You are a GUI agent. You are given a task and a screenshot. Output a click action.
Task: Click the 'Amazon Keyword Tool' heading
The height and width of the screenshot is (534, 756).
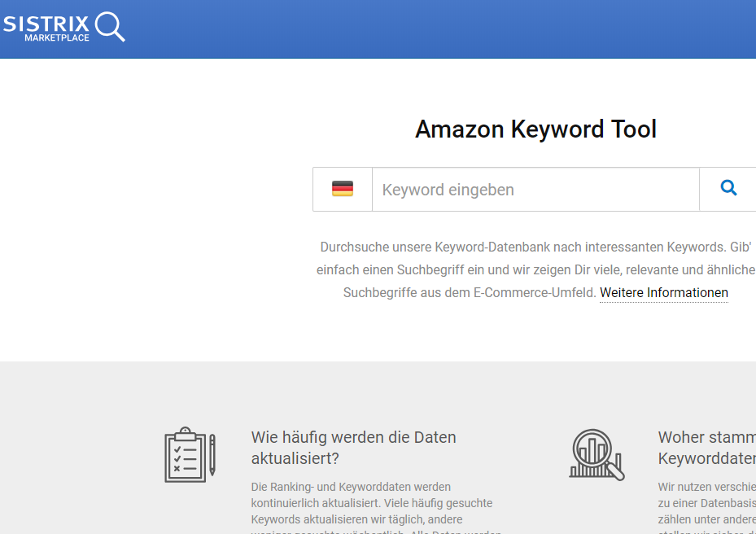coord(535,129)
